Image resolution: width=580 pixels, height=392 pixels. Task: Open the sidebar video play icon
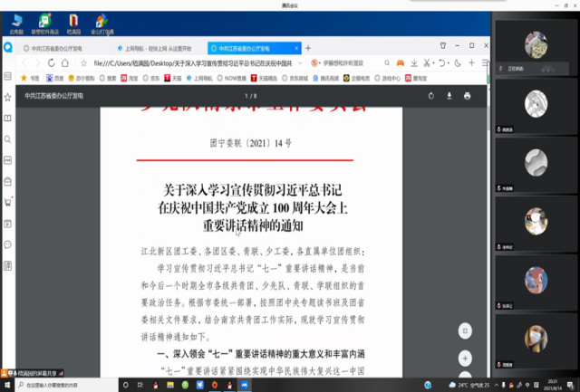7,224
